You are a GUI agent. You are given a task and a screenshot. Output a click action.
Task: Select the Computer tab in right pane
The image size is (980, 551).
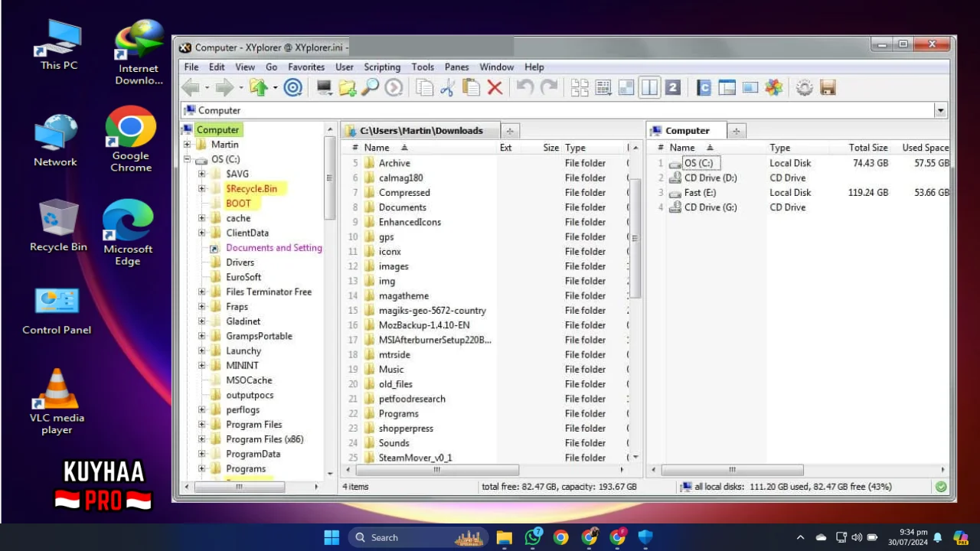point(686,131)
